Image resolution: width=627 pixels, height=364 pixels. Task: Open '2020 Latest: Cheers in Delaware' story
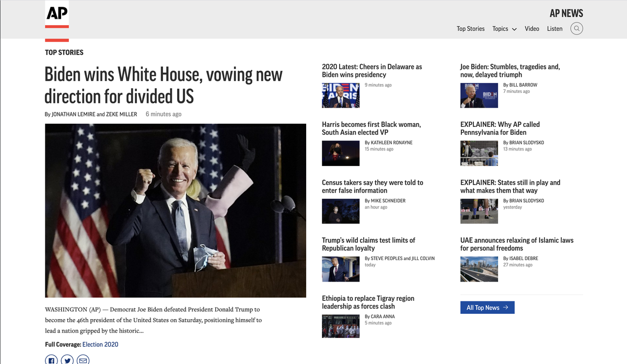coord(372,71)
